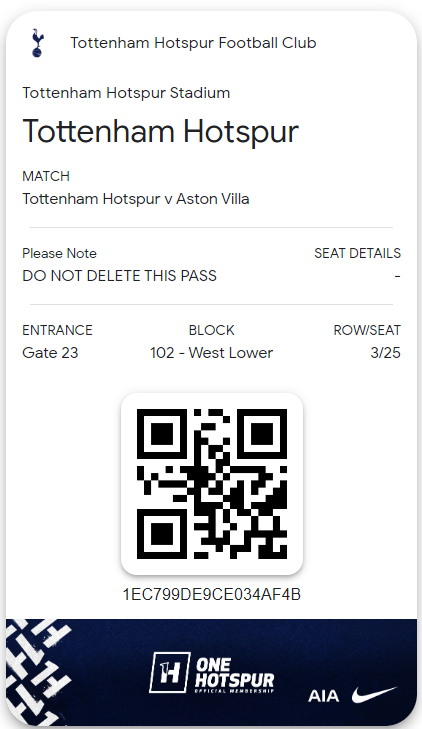Image resolution: width=422 pixels, height=729 pixels.
Task: Click the ROW/SEAT field label
Action: 367,330
